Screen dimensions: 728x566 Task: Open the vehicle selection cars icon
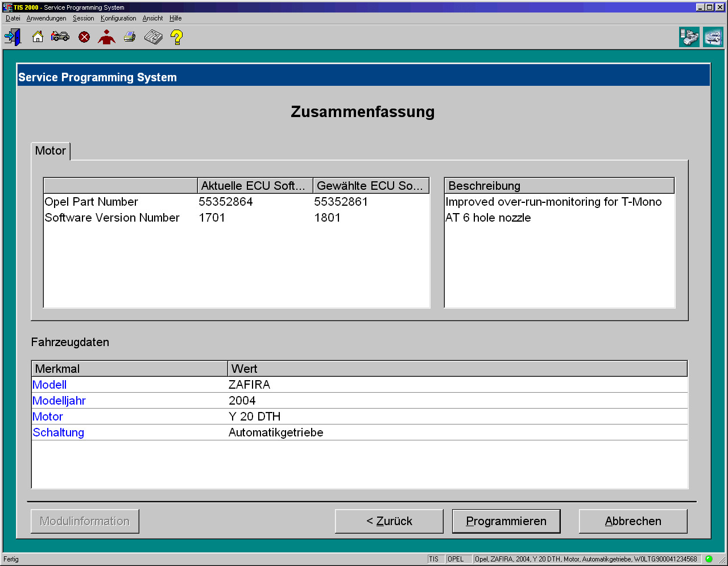tap(60, 37)
